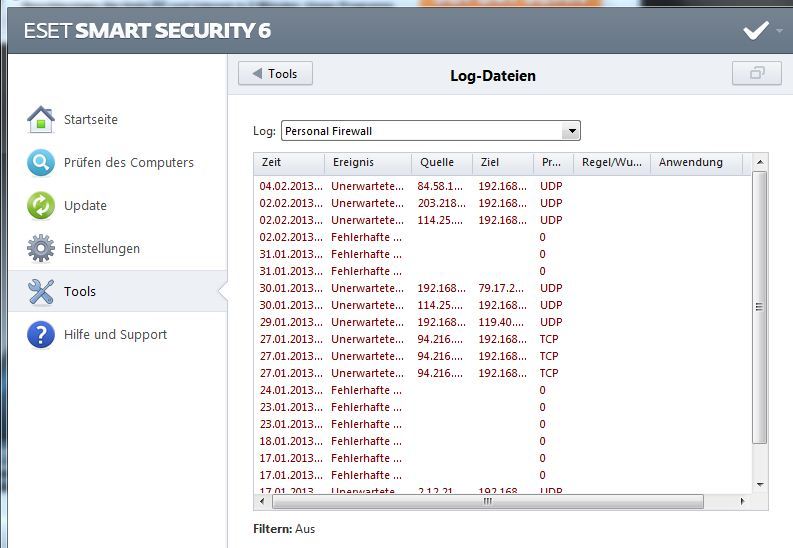Image resolution: width=793 pixels, height=548 pixels.
Task: Click the Startseite house icon
Action: (40, 119)
